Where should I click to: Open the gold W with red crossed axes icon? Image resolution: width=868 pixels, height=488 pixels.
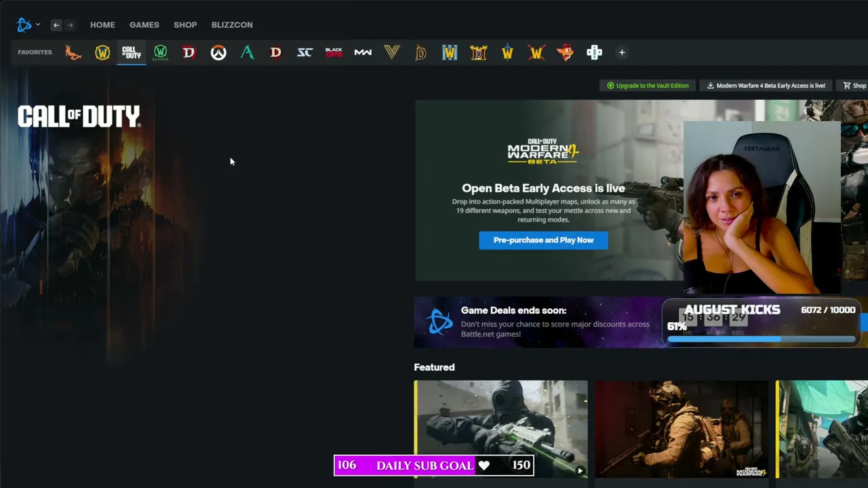pos(536,52)
